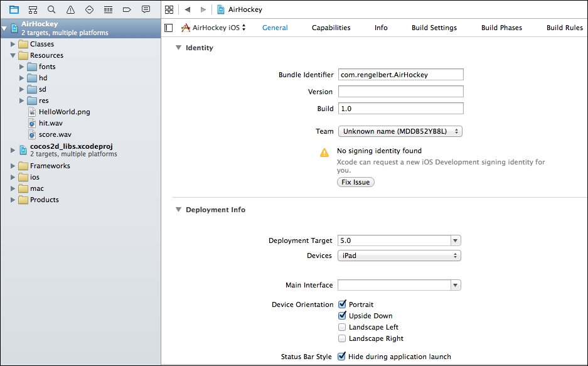Collapse the Deployment Info section
This screenshot has width=588, height=366.
click(x=178, y=210)
